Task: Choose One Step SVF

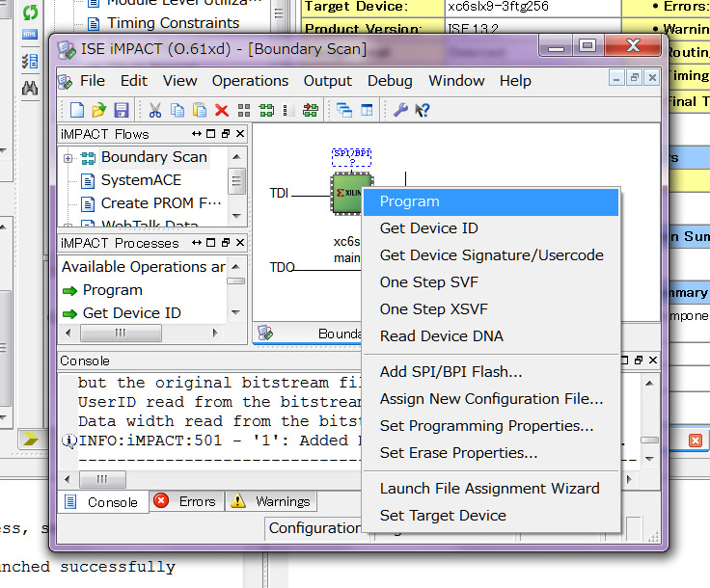Action: [491, 282]
